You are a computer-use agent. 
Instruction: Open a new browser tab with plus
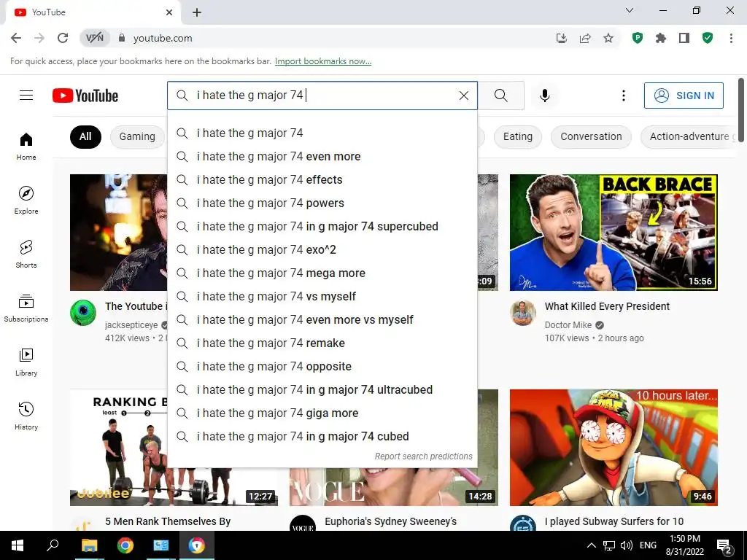click(197, 12)
